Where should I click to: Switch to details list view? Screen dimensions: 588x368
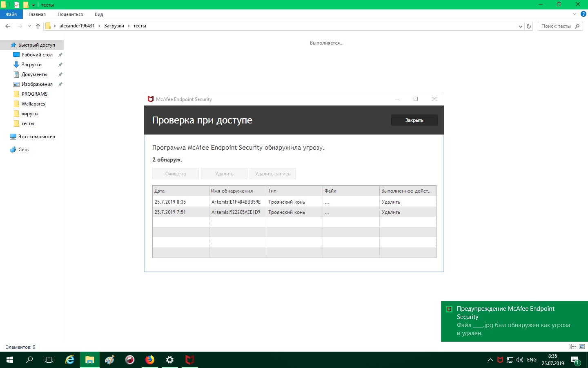[x=573, y=347]
